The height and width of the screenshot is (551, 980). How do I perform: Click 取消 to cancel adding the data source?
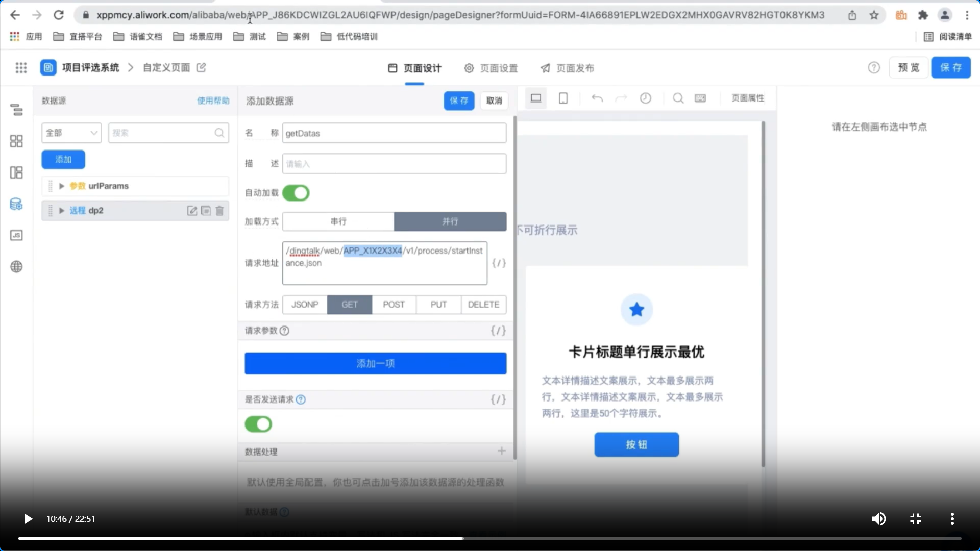pos(494,101)
